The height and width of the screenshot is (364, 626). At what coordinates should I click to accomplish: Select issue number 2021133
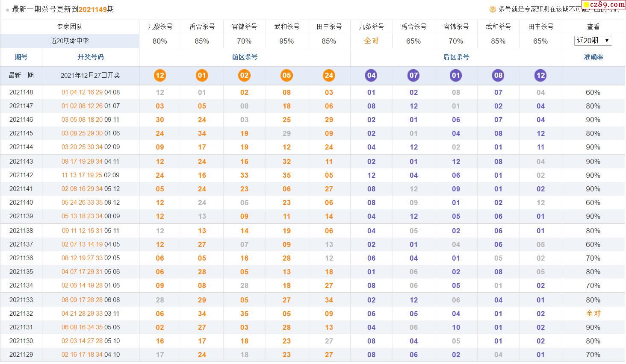click(21, 300)
